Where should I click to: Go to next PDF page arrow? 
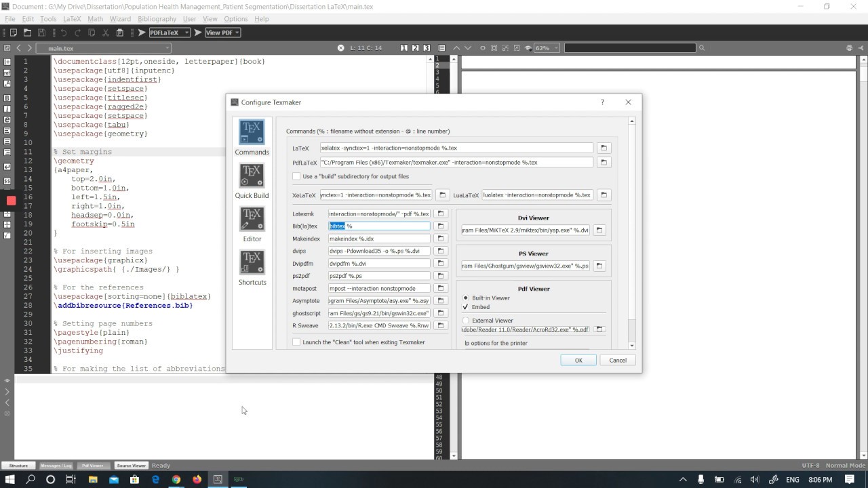click(467, 48)
